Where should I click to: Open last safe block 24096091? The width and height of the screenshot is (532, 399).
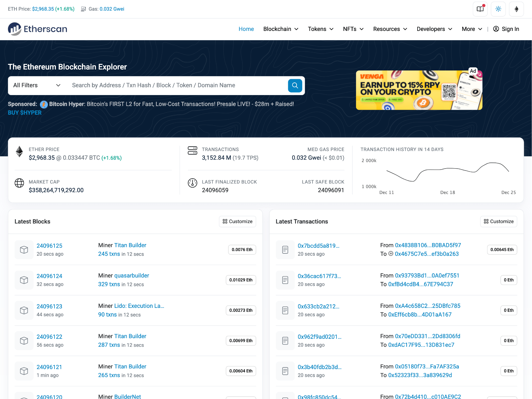331,190
